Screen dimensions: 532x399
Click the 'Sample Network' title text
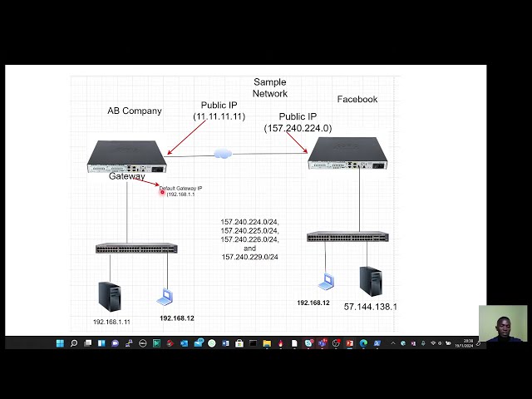pos(270,87)
